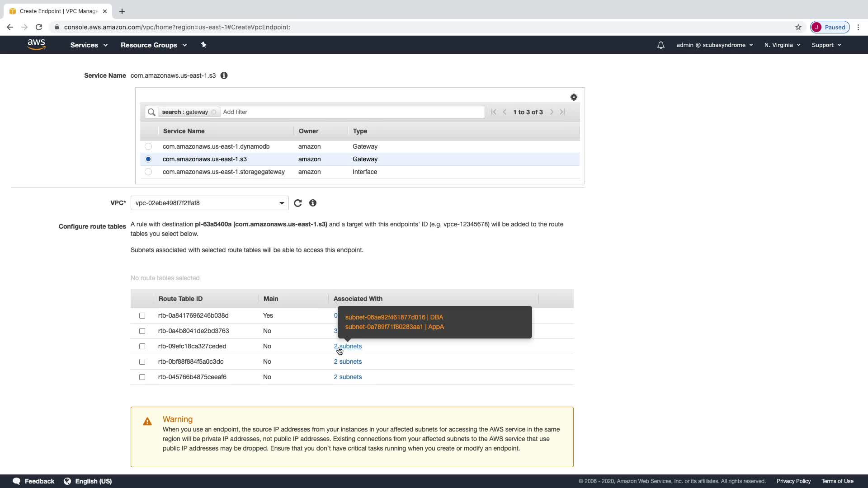The height and width of the screenshot is (488, 868).
Task: Click the Add filter search field
Action: [353, 112]
